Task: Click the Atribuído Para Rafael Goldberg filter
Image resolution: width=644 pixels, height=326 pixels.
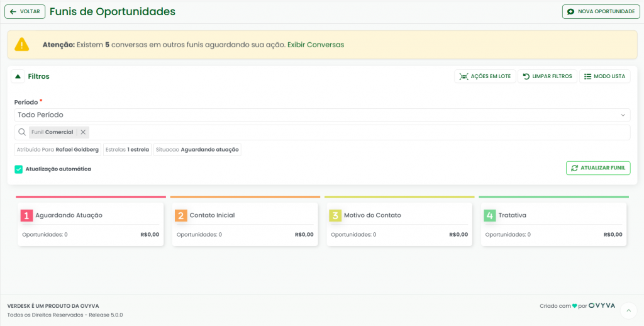Action: [58, 150]
